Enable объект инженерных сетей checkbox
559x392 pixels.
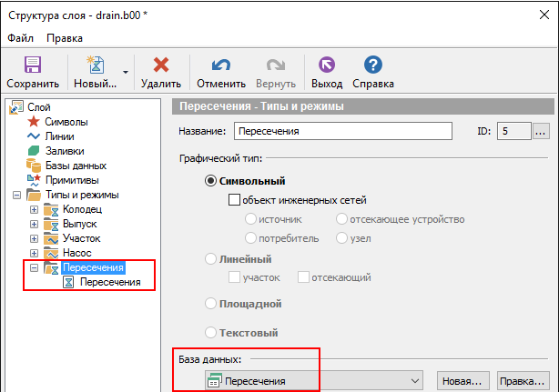234,200
